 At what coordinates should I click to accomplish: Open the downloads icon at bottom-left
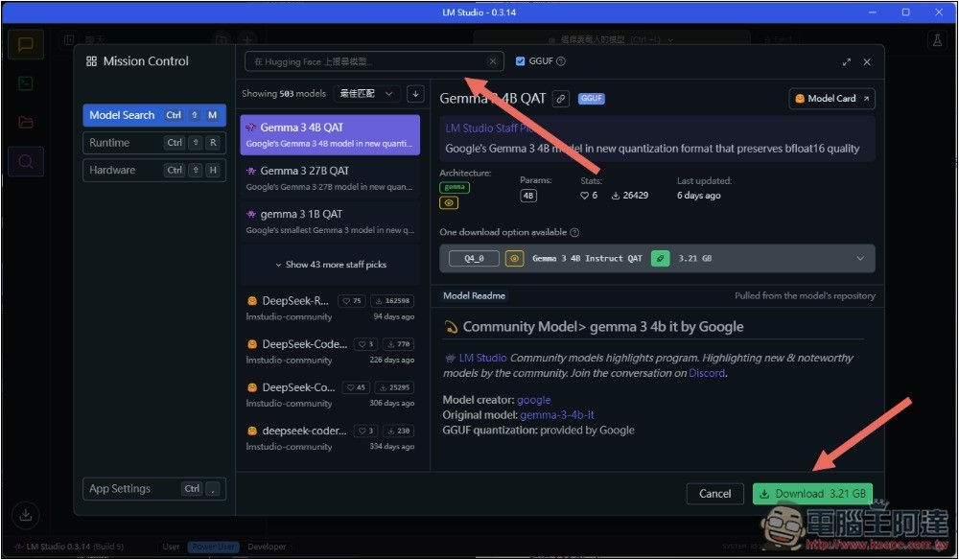pos(26,515)
